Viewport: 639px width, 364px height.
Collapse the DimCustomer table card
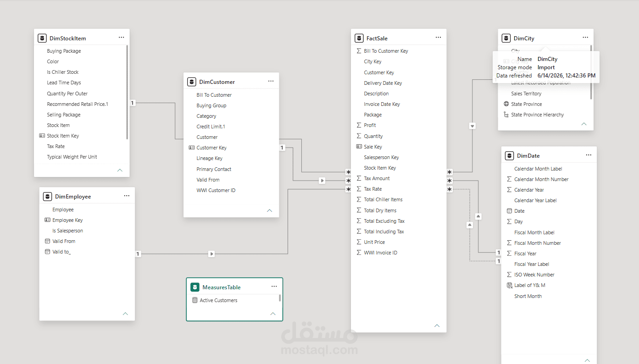[x=269, y=210]
